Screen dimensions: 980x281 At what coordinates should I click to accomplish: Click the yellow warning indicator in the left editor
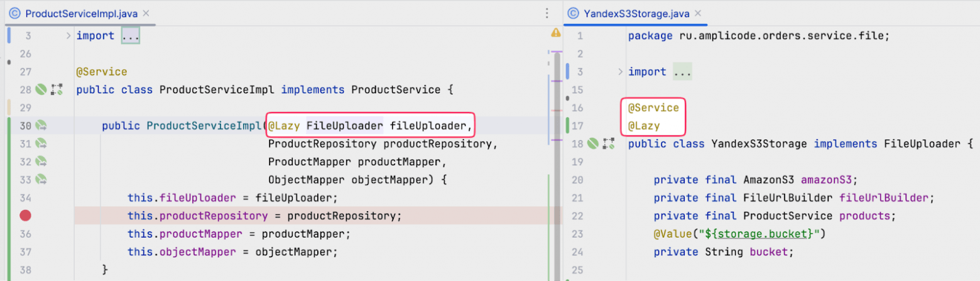pyautogui.click(x=555, y=33)
